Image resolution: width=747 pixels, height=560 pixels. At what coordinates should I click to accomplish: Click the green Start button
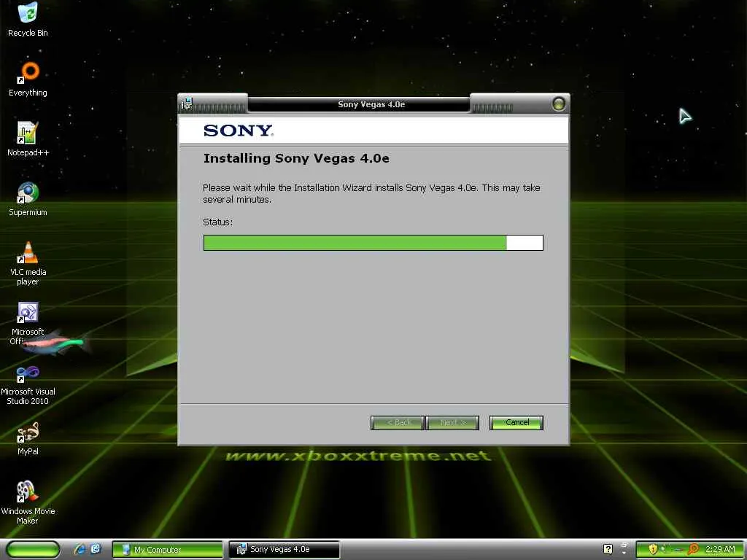point(33,550)
